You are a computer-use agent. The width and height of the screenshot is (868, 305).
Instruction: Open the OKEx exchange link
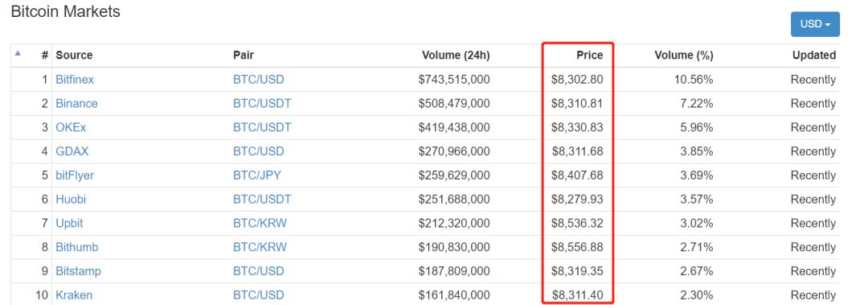71,127
